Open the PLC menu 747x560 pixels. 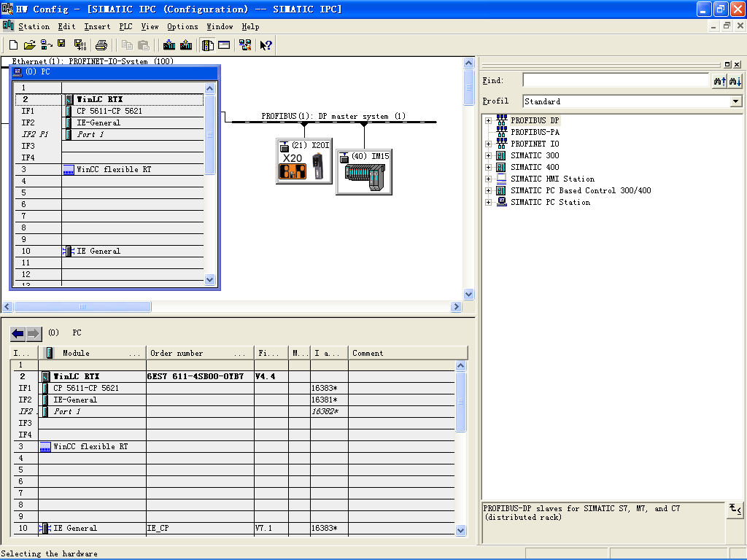125,27
